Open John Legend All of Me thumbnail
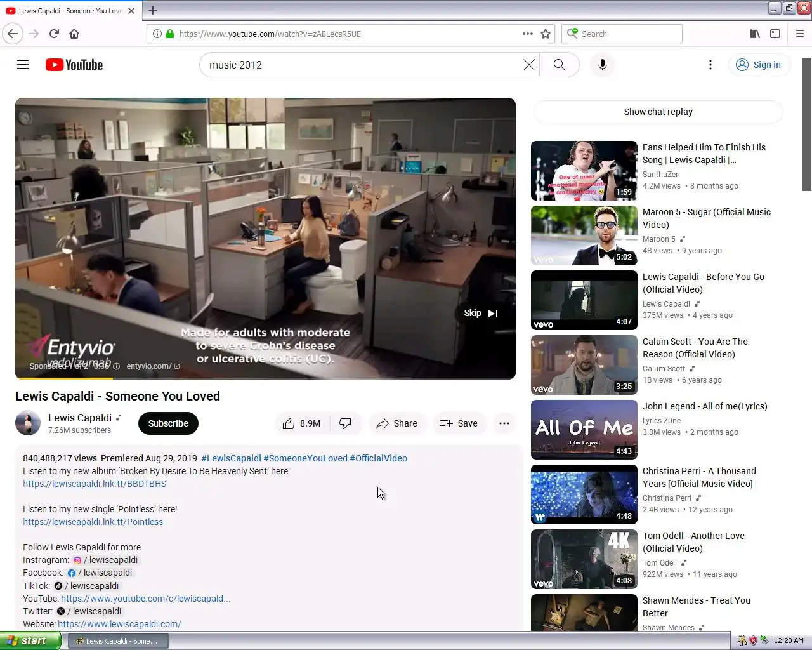 [584, 430]
